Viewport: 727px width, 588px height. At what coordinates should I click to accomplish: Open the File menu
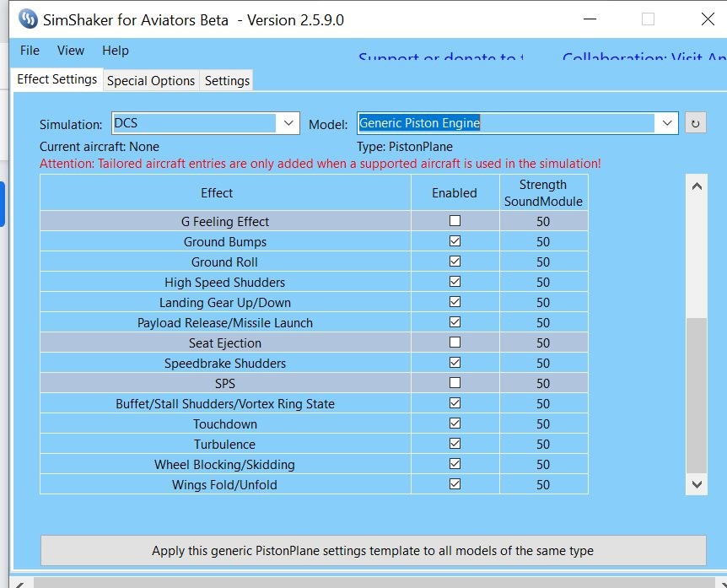point(30,50)
